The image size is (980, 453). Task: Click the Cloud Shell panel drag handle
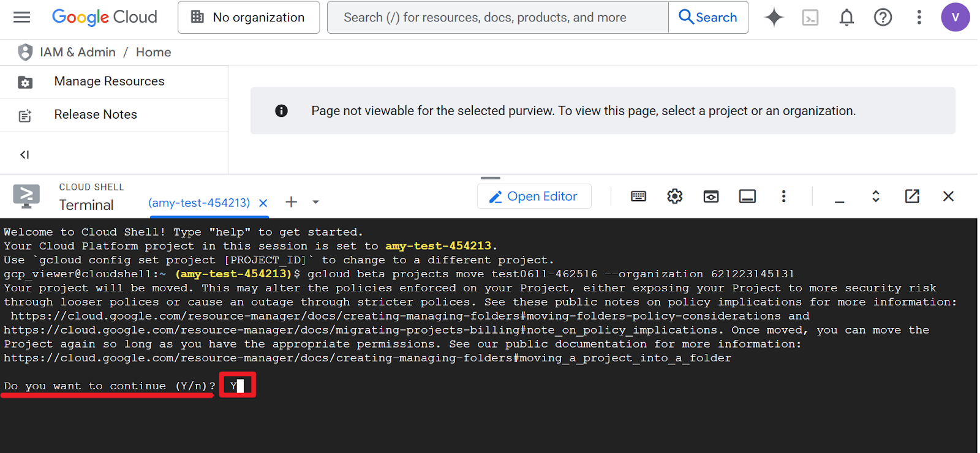point(491,178)
